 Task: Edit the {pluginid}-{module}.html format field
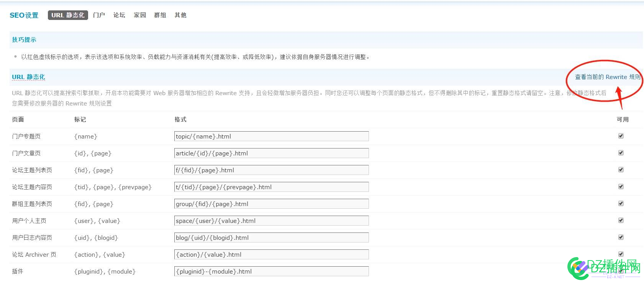272,271
